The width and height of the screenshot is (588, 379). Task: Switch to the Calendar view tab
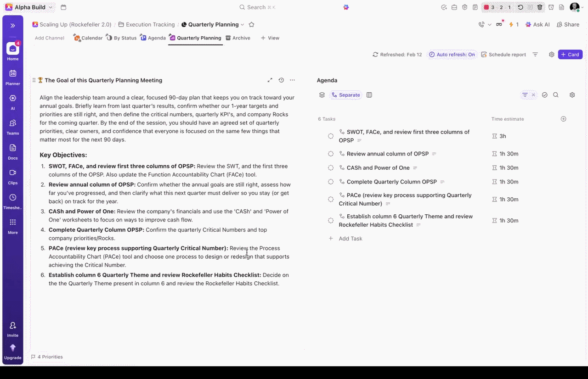pyautogui.click(x=88, y=38)
